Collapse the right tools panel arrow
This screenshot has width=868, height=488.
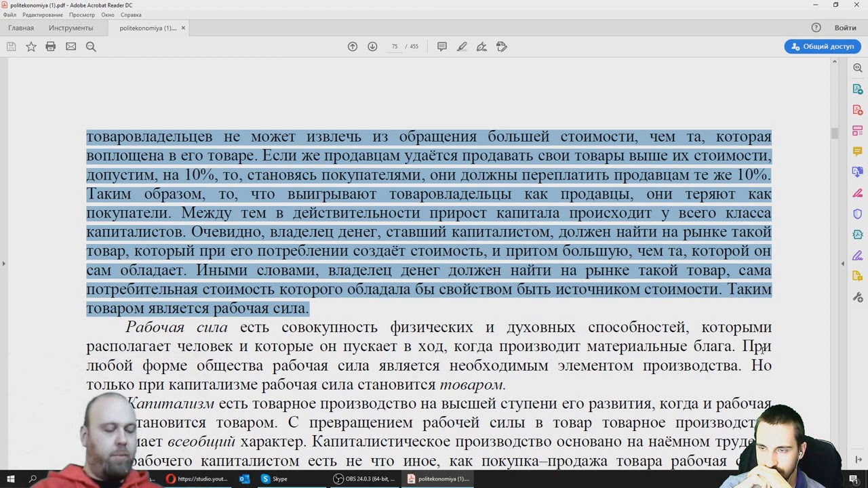tap(843, 263)
